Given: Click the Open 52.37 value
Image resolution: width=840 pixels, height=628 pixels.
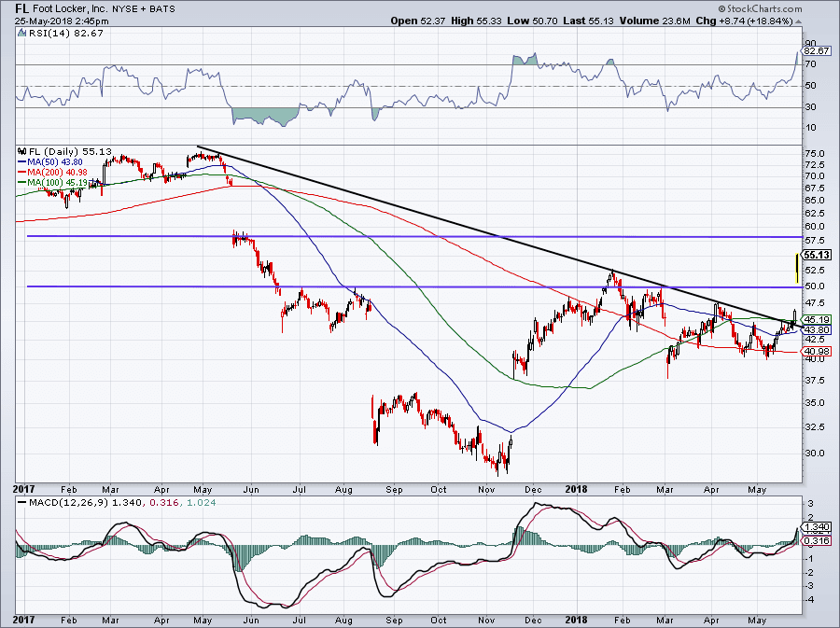Looking at the screenshot, I should tap(418, 21).
